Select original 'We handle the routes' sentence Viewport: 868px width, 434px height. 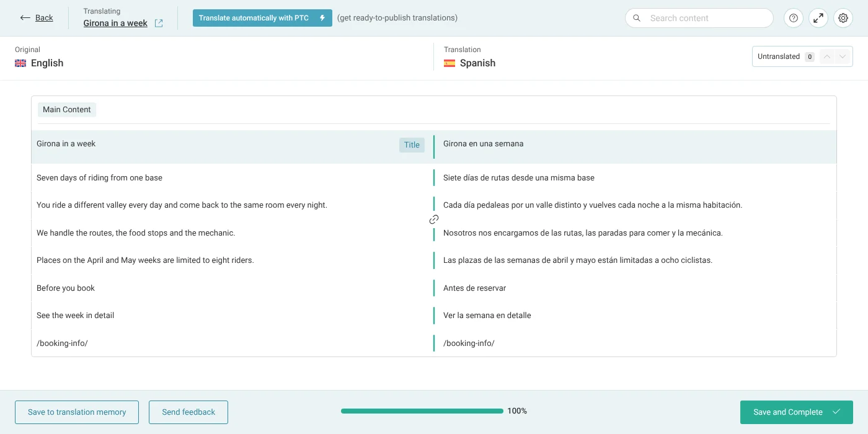[x=136, y=233]
